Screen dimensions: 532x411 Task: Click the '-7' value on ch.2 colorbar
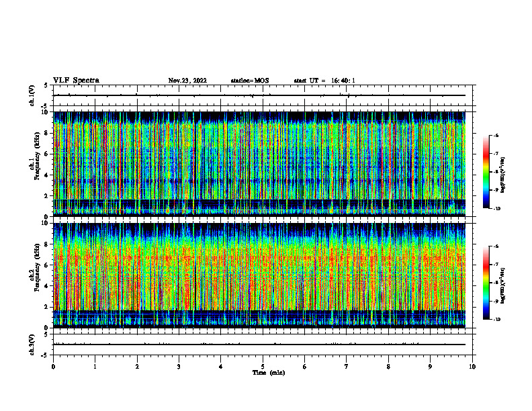coord(495,265)
